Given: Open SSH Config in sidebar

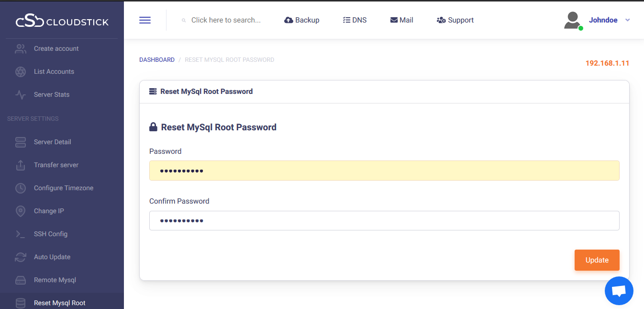Looking at the screenshot, I should point(50,234).
